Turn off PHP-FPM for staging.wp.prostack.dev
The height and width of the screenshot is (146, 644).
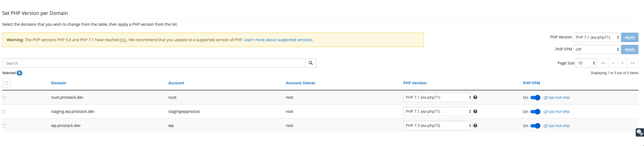535,112
